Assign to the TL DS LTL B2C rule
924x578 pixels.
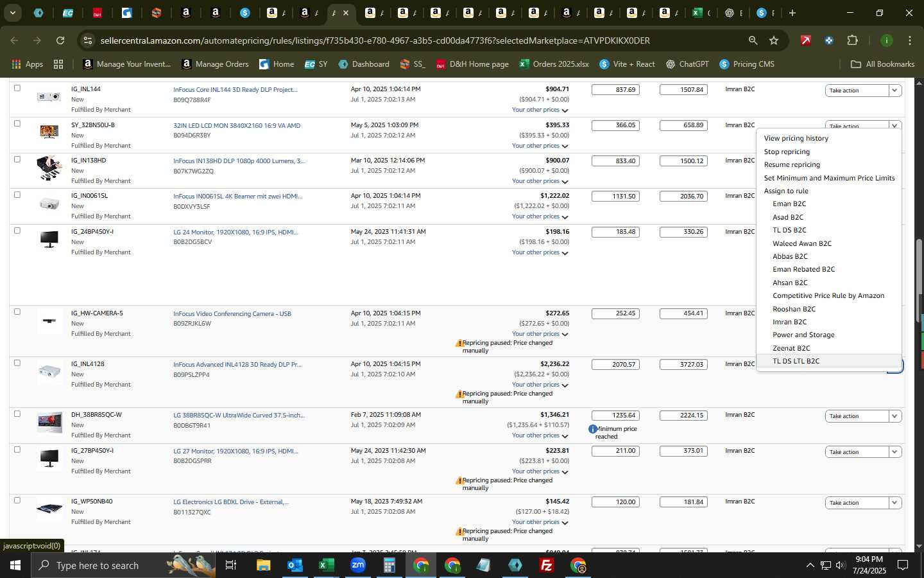tap(796, 361)
